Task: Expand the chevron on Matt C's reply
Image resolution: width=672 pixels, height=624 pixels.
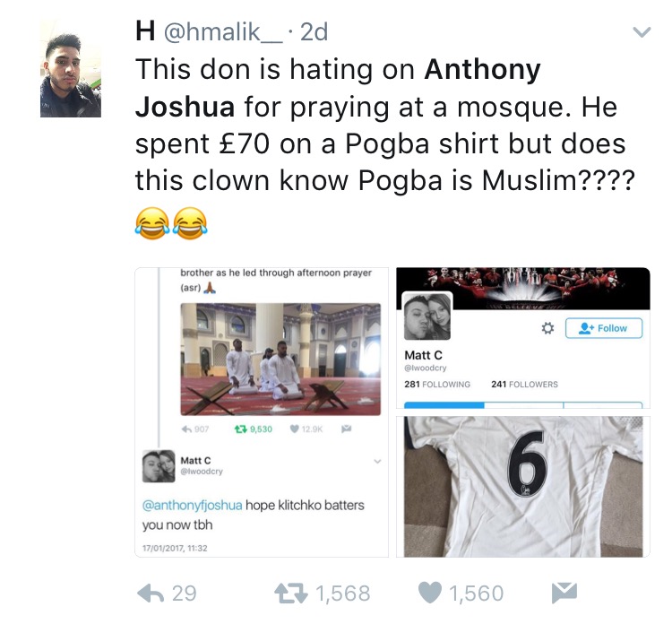Action: pos(377,462)
